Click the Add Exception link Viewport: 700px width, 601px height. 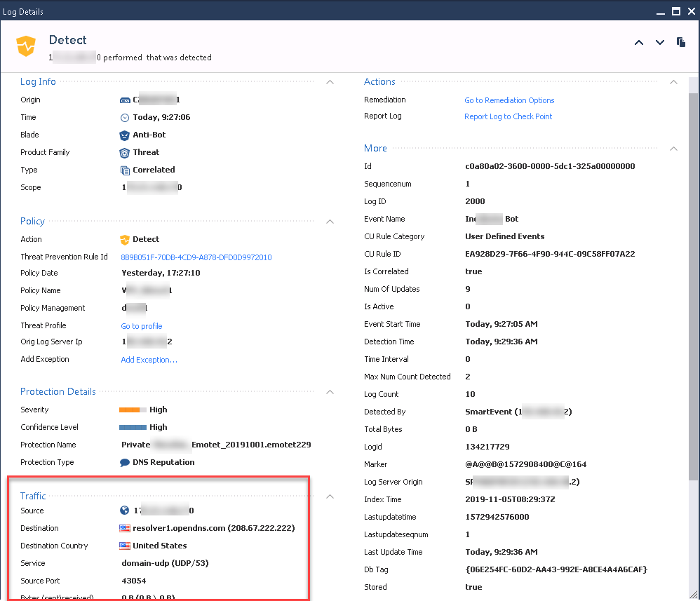coord(149,360)
